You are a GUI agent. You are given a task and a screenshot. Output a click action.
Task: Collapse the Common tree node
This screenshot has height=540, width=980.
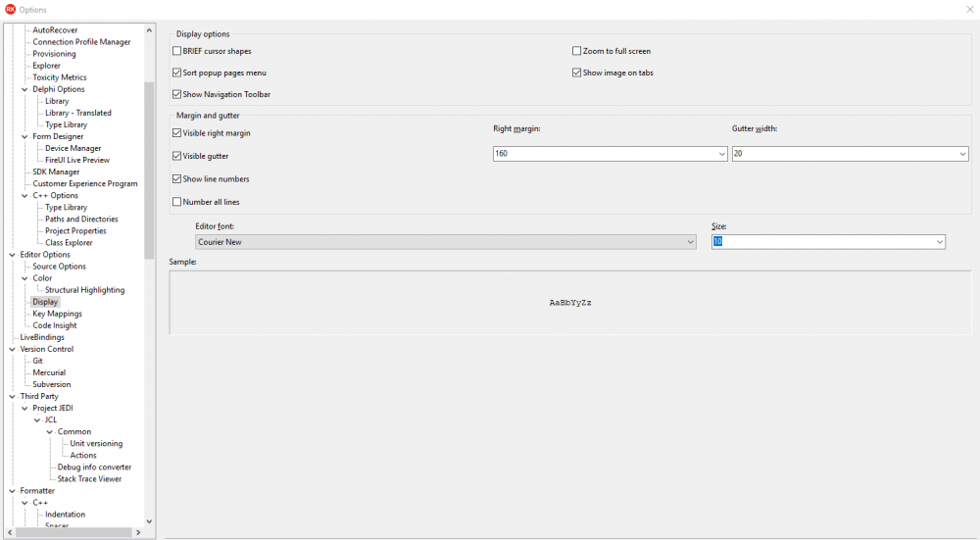pyautogui.click(x=50, y=432)
